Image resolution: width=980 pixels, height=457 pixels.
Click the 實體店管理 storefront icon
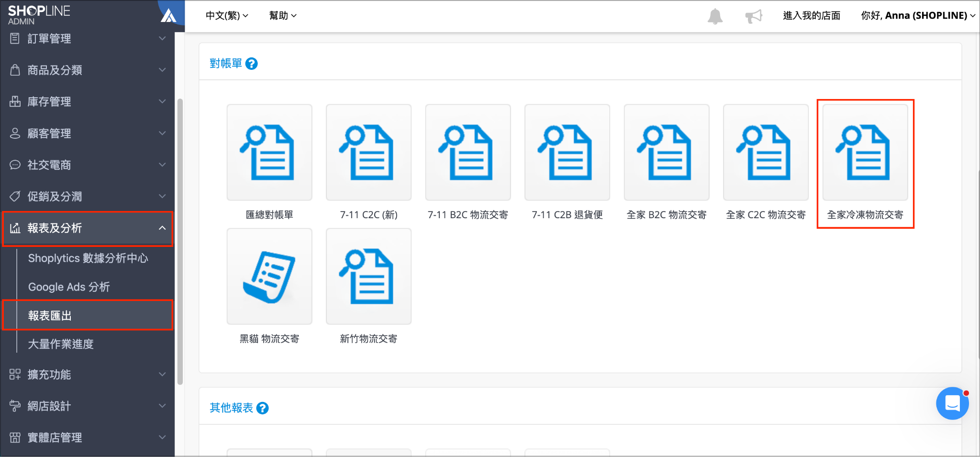[15, 437]
